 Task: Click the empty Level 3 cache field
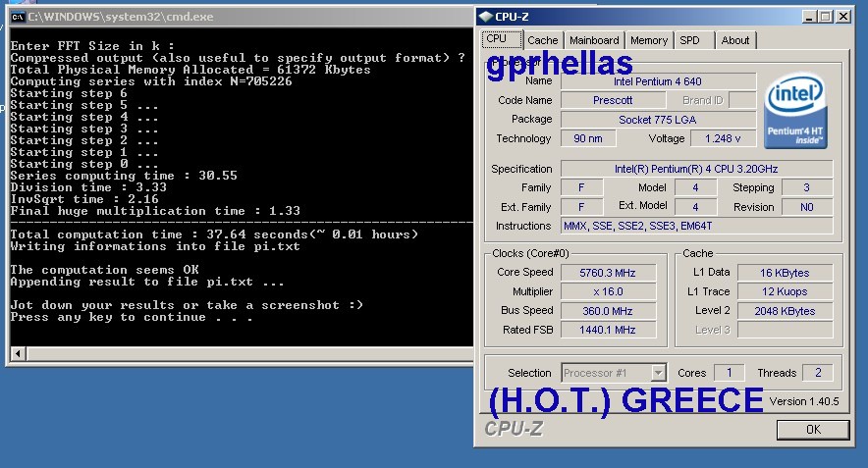pyautogui.click(x=785, y=330)
